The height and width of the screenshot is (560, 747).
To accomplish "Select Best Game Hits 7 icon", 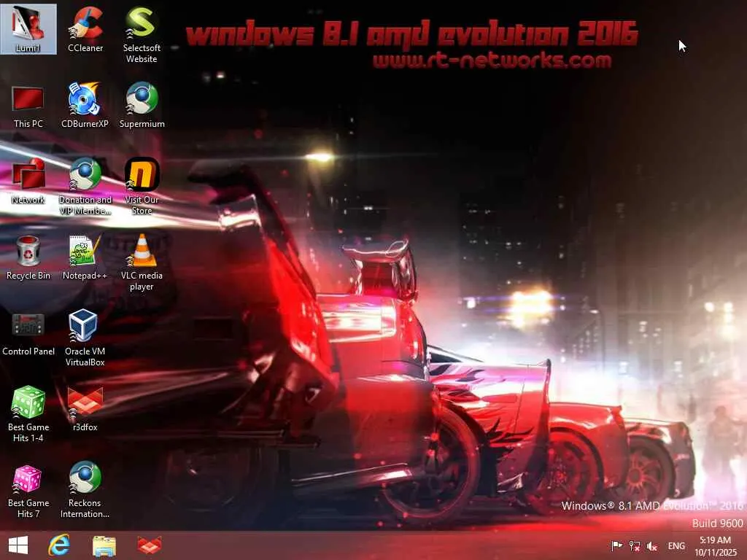I will [28, 491].
